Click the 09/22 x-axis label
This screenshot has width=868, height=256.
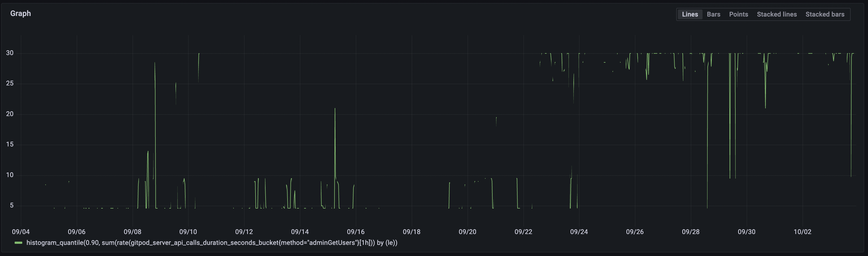tap(523, 232)
